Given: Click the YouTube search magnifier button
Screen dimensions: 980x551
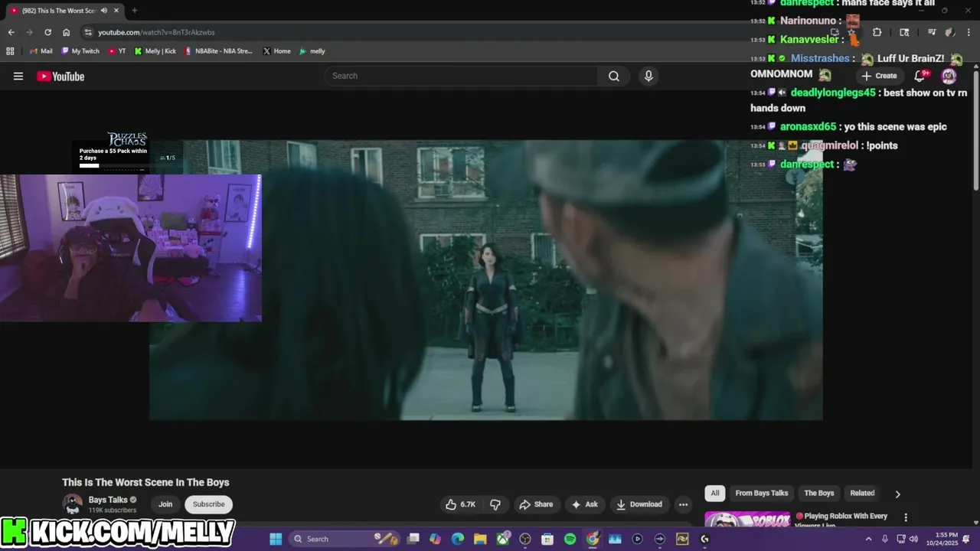Looking at the screenshot, I should point(614,76).
